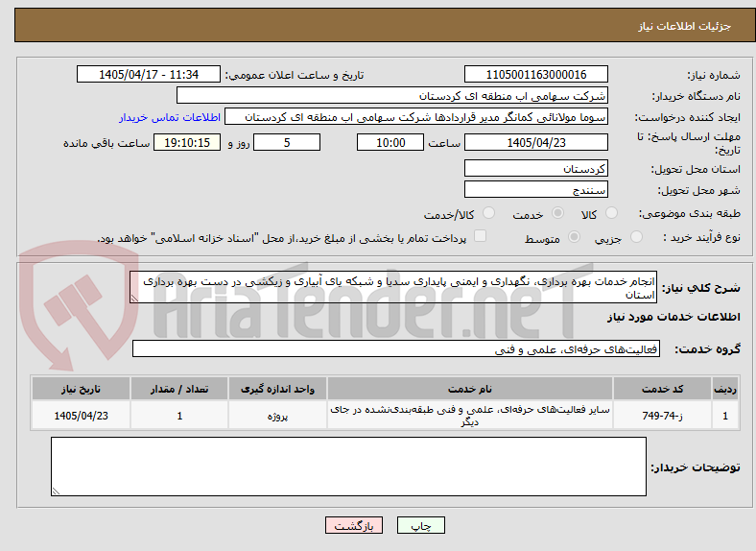756x551 pixels.
Task: Click the واحد اندازه گیری column header
Action: pyautogui.click(x=277, y=389)
